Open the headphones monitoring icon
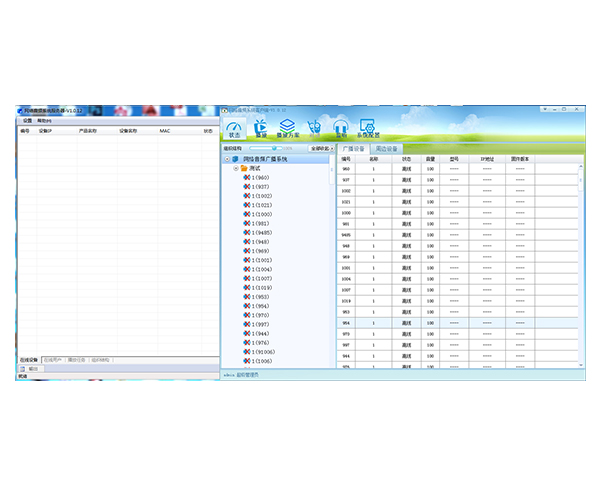 (341, 129)
